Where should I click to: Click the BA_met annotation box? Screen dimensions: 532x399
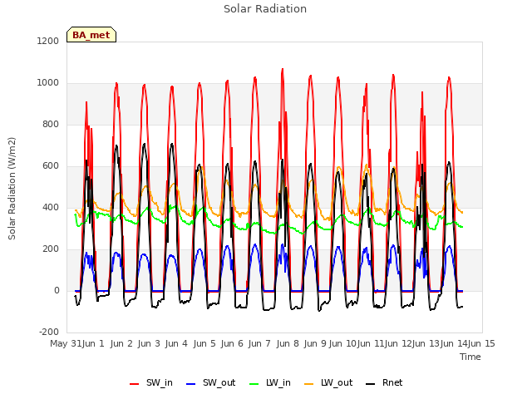pos(91,35)
